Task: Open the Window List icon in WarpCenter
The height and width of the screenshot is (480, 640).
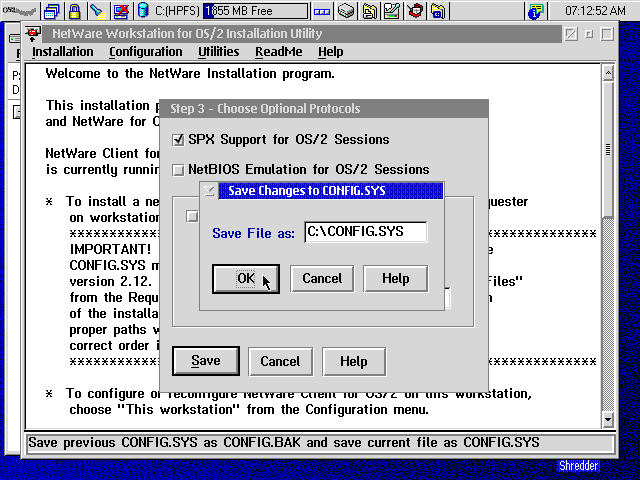Action: tap(51, 11)
